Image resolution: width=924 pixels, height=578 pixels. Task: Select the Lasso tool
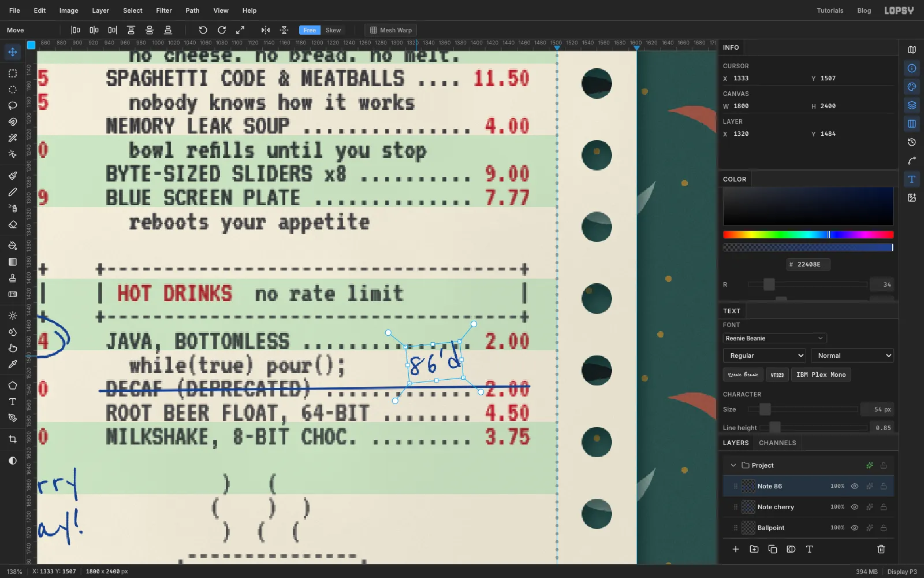pos(13,106)
